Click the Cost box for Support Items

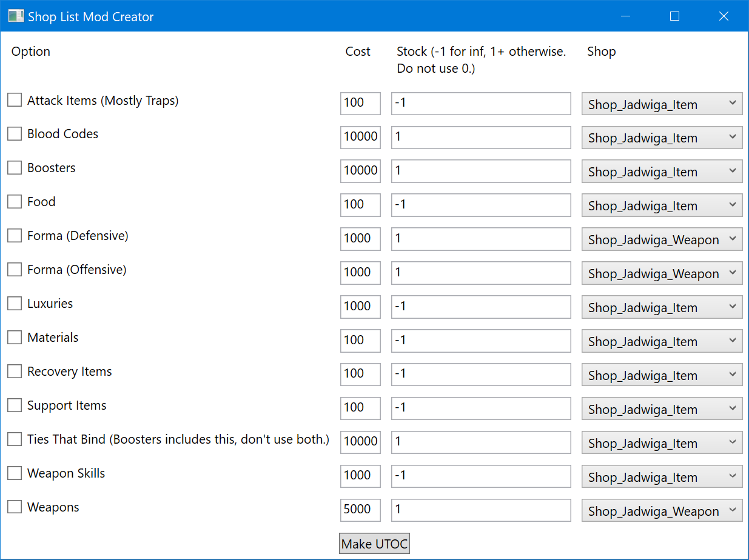click(x=360, y=408)
